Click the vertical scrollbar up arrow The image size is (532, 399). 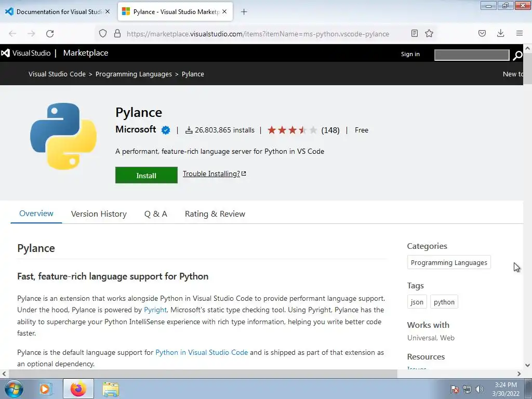(528, 48)
